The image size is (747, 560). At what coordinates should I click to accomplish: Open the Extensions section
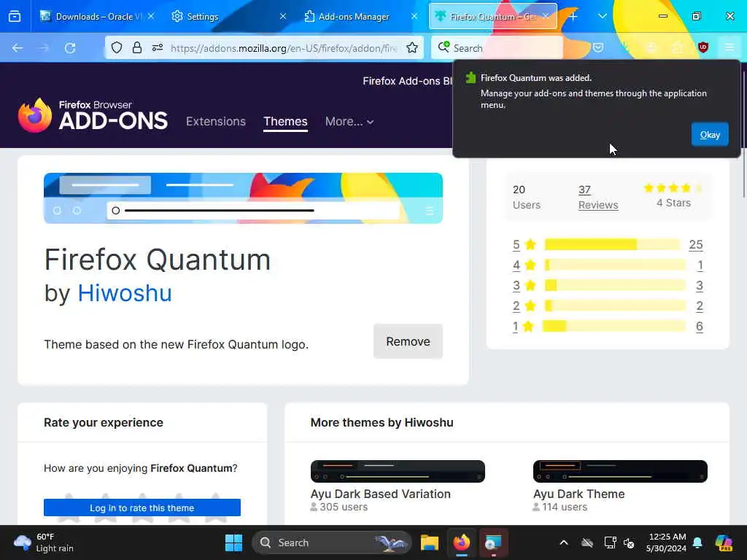pos(216,122)
